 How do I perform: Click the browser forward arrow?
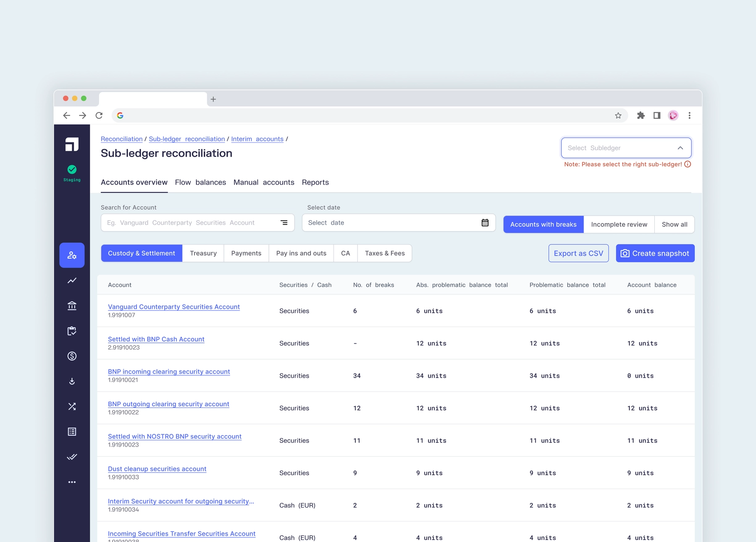click(83, 116)
